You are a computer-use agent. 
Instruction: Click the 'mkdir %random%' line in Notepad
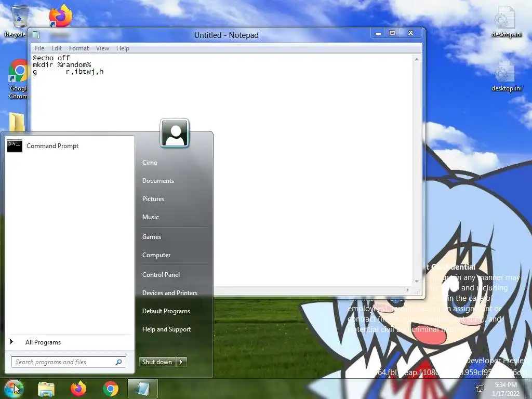click(62, 65)
